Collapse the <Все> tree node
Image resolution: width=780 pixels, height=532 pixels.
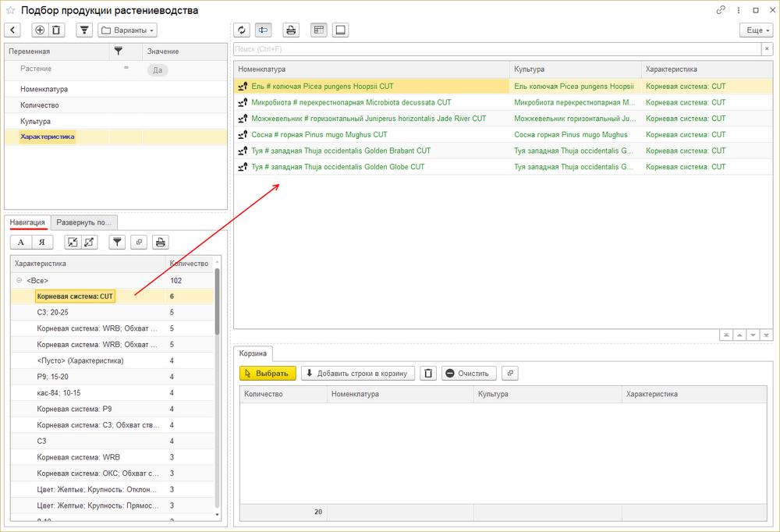[x=18, y=280]
